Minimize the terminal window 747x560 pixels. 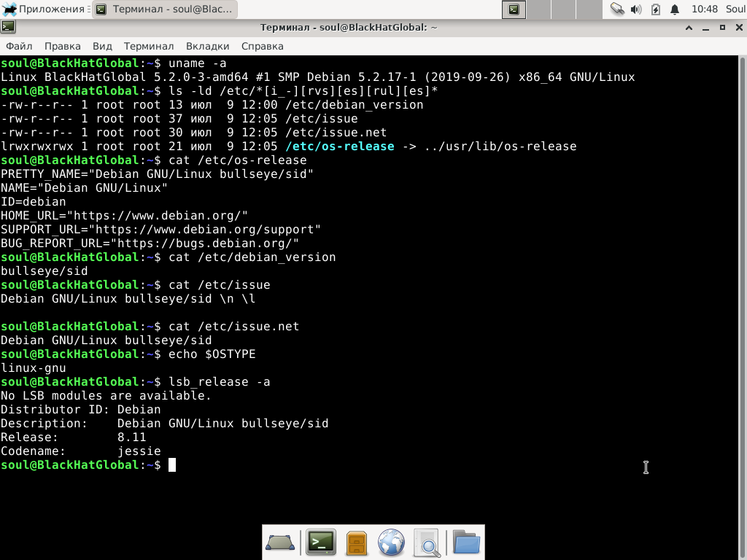705,28
